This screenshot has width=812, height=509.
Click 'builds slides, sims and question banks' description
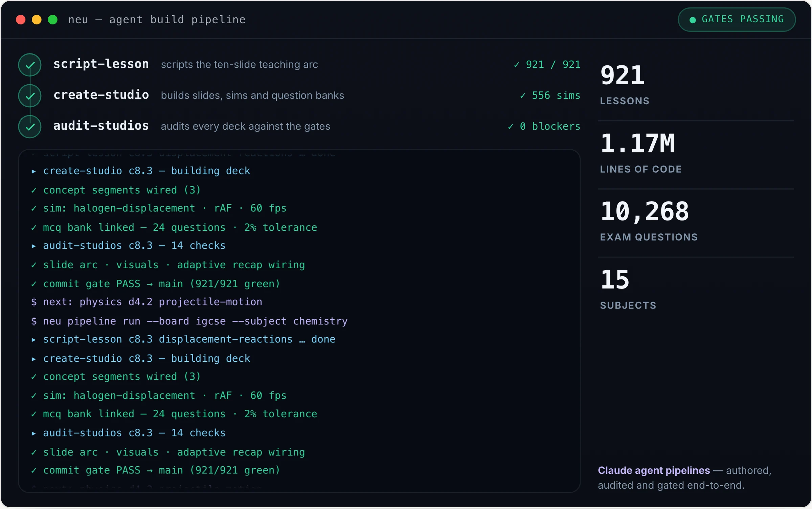[x=252, y=96]
